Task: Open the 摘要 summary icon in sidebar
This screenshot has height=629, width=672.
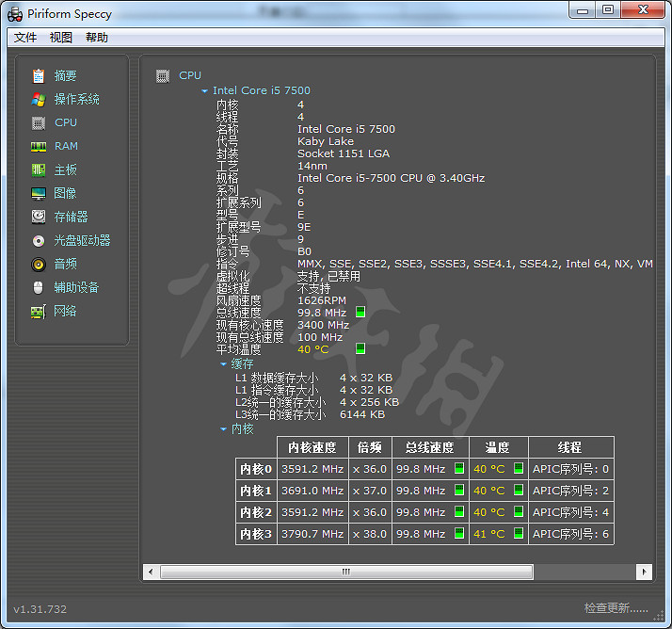Action: tap(39, 76)
